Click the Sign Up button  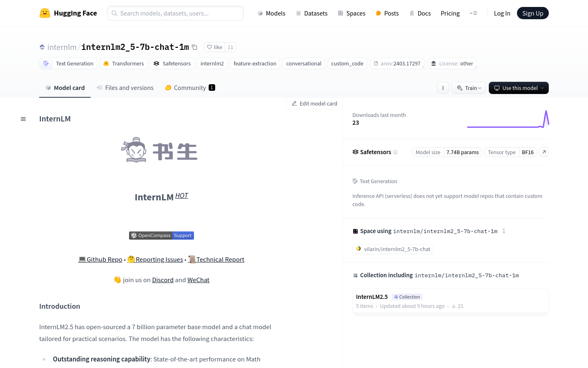(532, 13)
